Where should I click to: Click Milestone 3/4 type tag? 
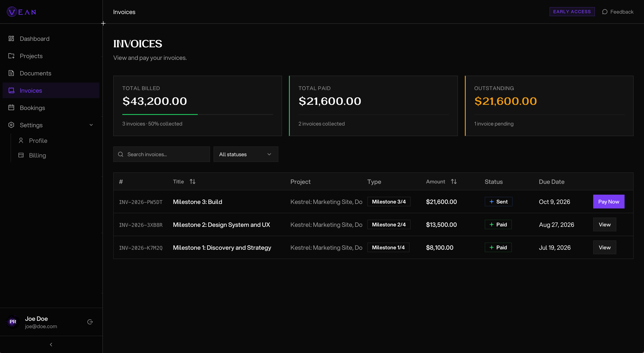click(x=389, y=202)
